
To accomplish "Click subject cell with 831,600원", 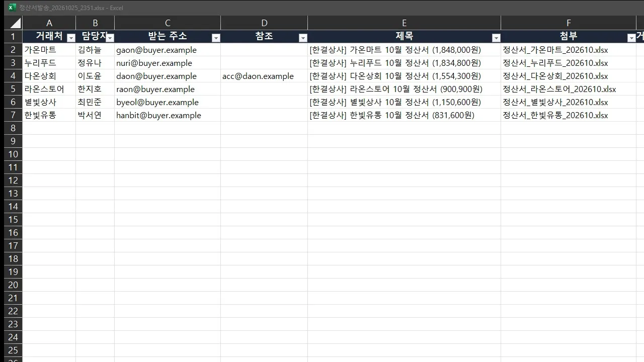I will 404,115.
